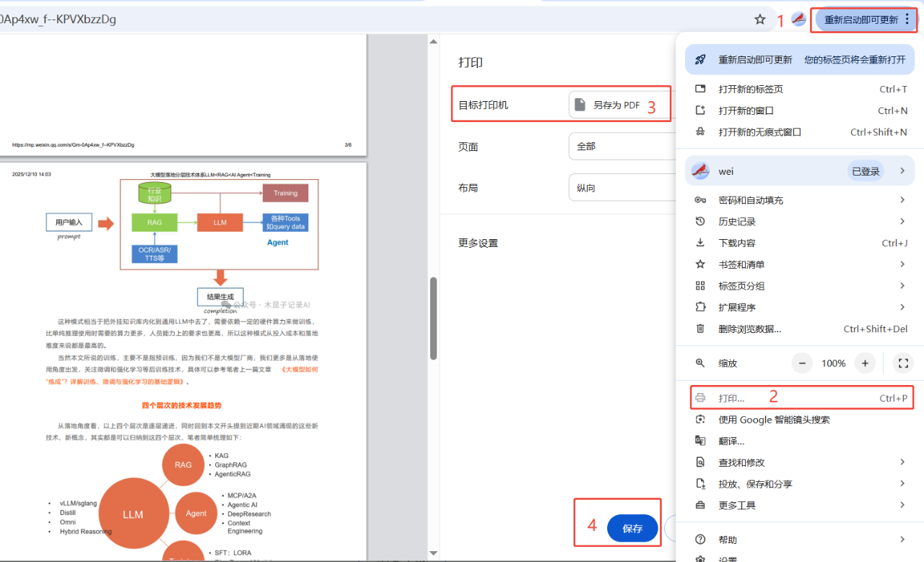Click the zoom in plus icon
Viewport: 924px width, 562px height.
tap(865, 363)
